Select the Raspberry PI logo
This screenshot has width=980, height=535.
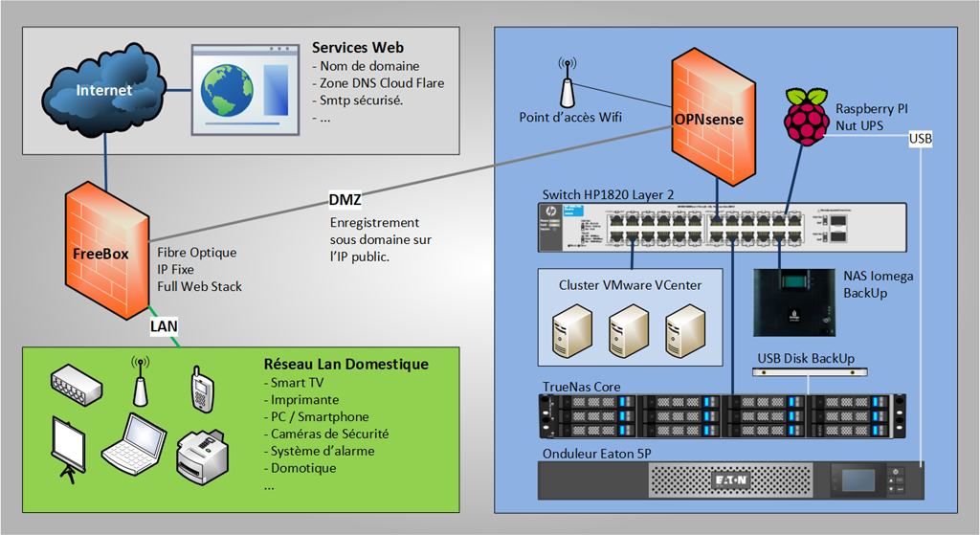(807, 116)
